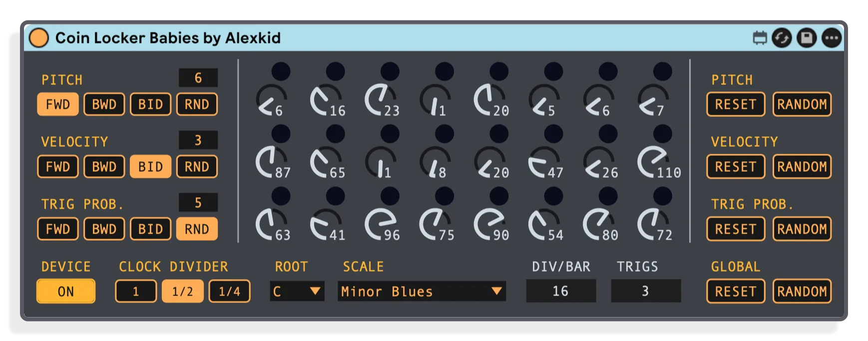Screen dimensions: 868x341
Task: Reset the VELOCITY sequence values
Action: [x=736, y=167]
